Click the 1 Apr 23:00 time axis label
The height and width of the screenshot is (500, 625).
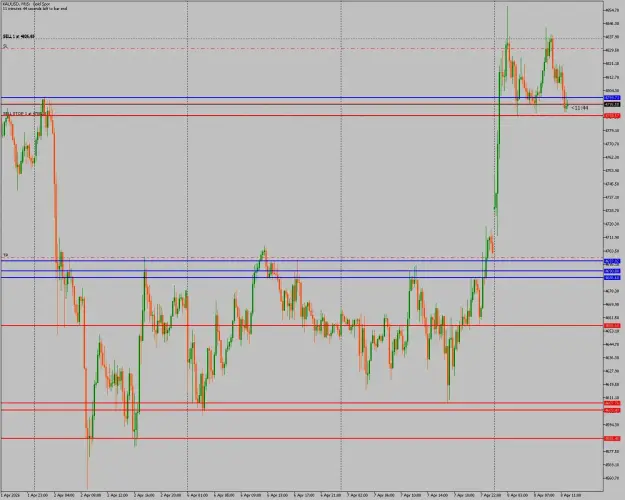pos(37,495)
